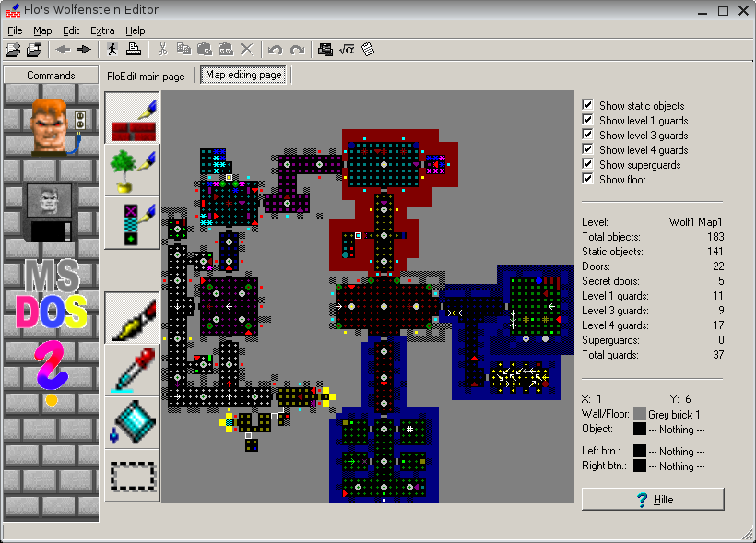Open the Help menu
Viewport: 756px width, 543px height.
point(135,30)
